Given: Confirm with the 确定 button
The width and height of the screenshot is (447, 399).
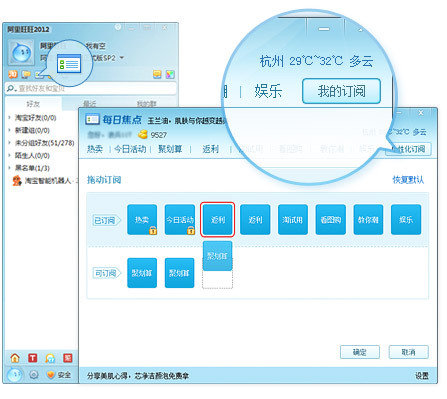Looking at the screenshot, I should click(360, 352).
